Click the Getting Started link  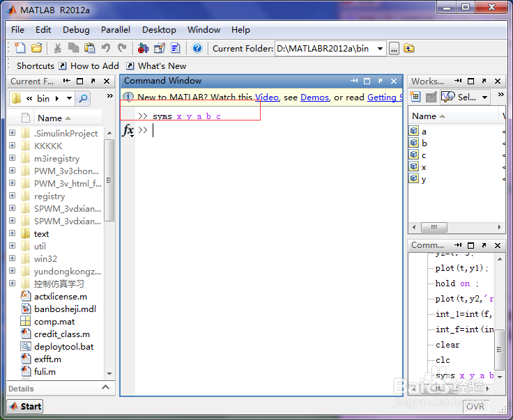tap(385, 97)
